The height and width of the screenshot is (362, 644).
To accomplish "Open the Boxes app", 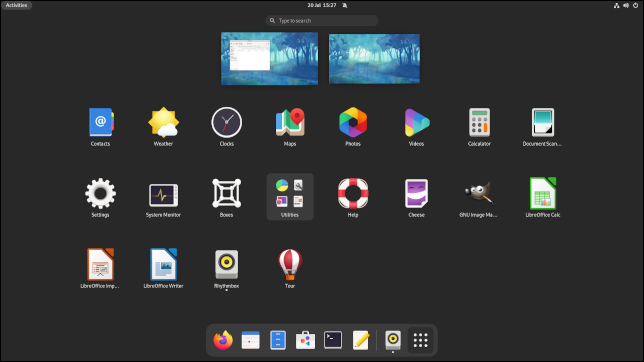I will point(226,198).
